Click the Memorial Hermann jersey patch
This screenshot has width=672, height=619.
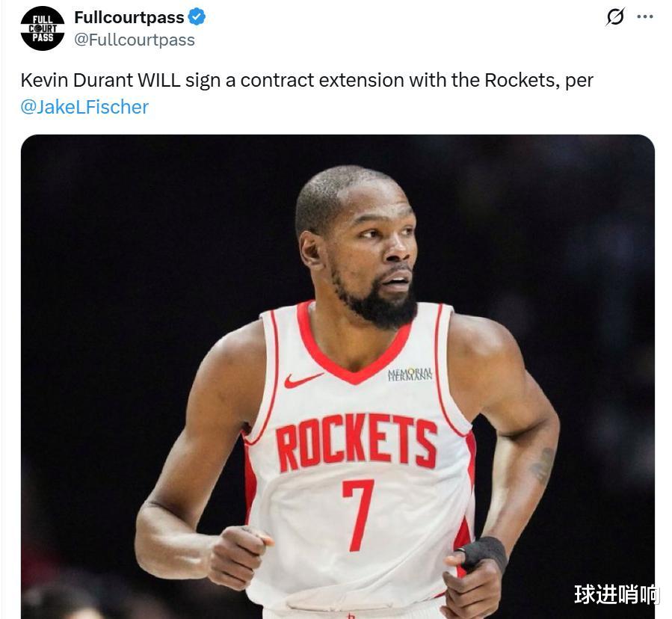coord(410,375)
